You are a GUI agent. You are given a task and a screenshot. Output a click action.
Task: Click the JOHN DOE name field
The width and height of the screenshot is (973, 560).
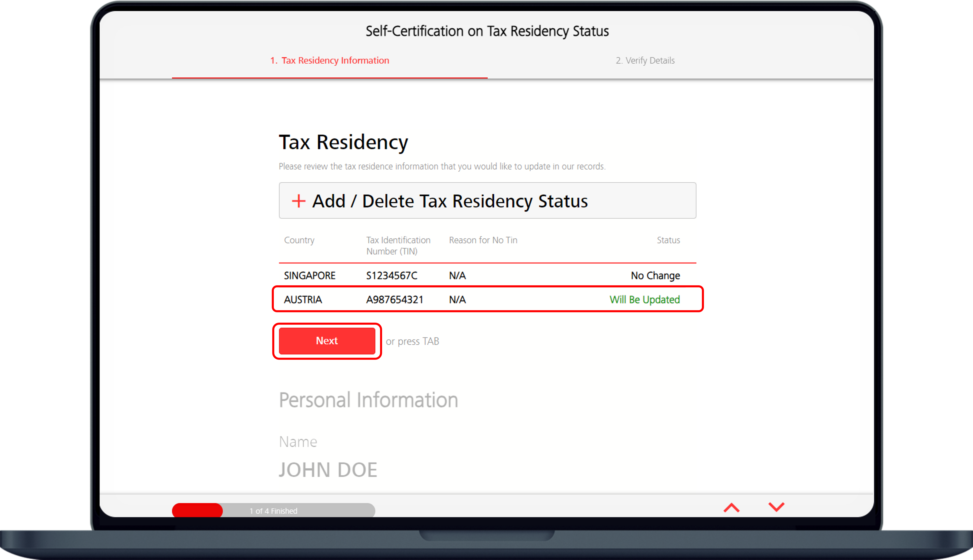point(328,470)
